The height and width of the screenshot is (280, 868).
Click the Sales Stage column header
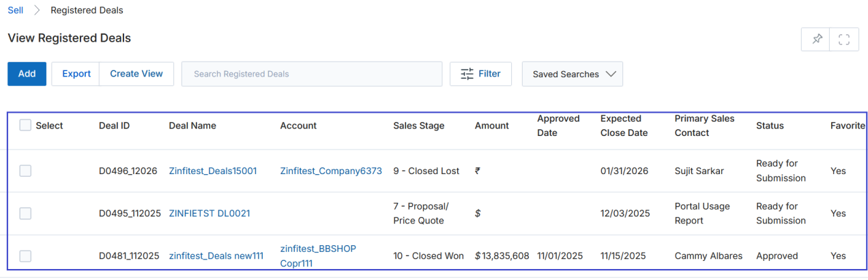point(418,126)
